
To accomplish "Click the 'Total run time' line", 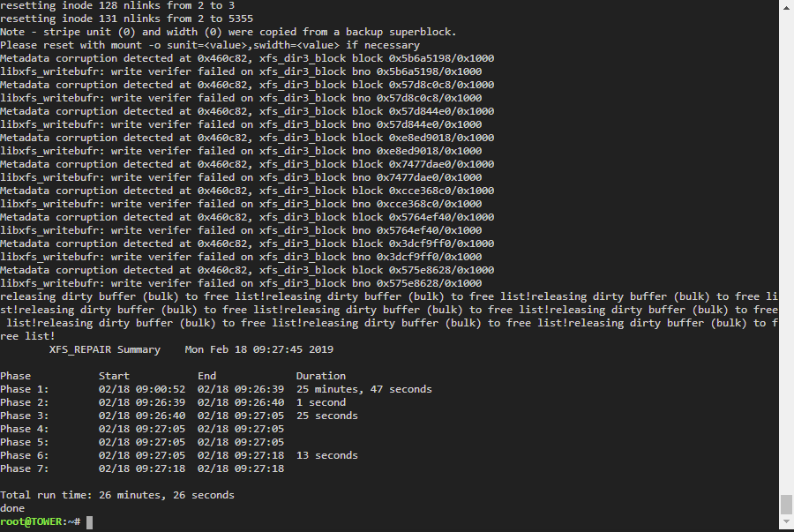I will (x=117, y=495).
